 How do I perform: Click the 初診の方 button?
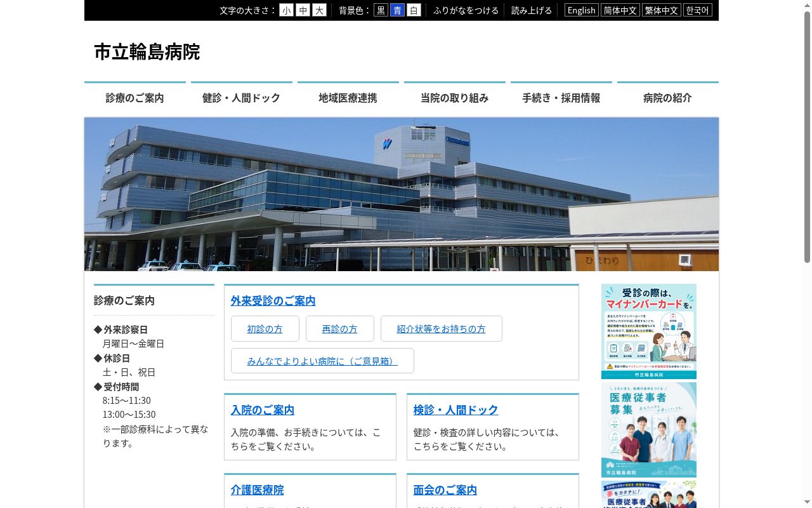pos(265,328)
